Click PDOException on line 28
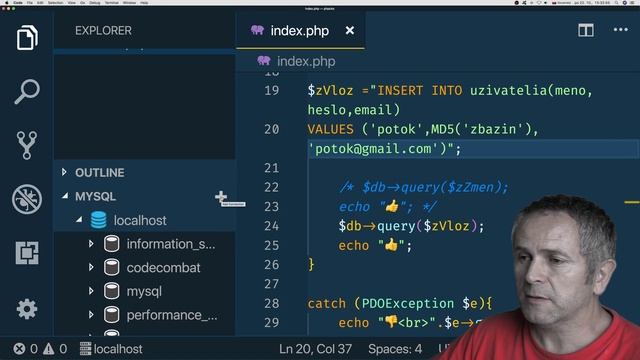Image resolution: width=640 pixels, height=360 pixels. point(407,303)
